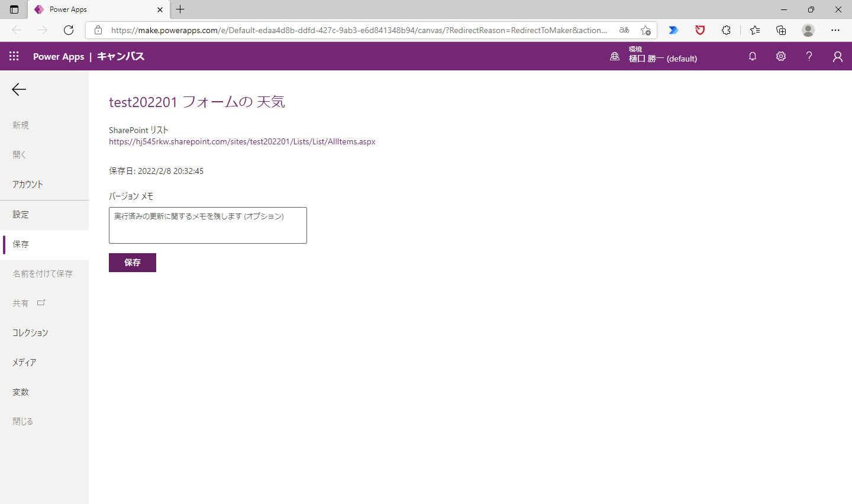Screen dimensions: 852x504
Task: Select 開く in the sidebar
Action: [44, 155]
